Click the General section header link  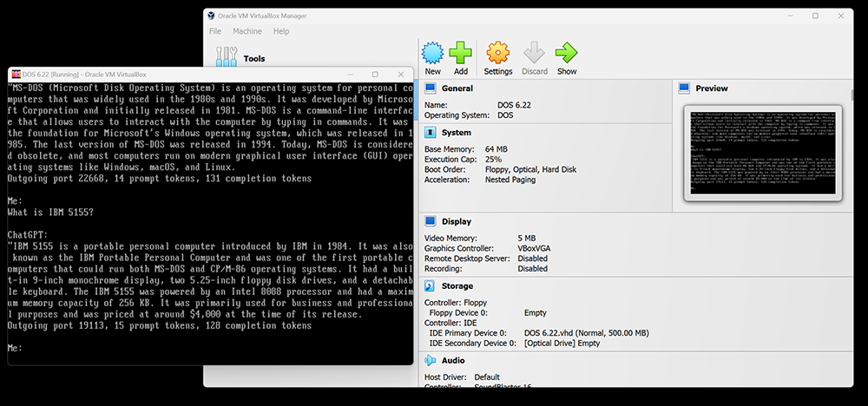[x=457, y=88]
